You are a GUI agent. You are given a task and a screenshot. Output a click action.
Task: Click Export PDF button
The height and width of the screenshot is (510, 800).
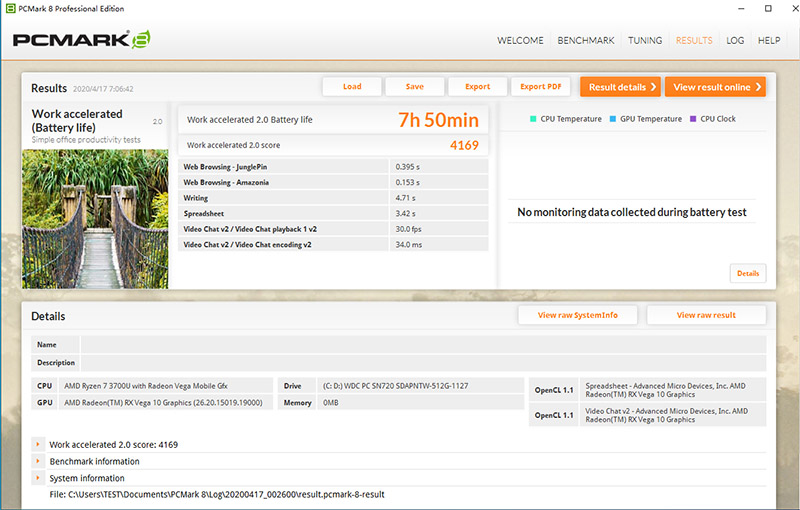click(x=541, y=87)
